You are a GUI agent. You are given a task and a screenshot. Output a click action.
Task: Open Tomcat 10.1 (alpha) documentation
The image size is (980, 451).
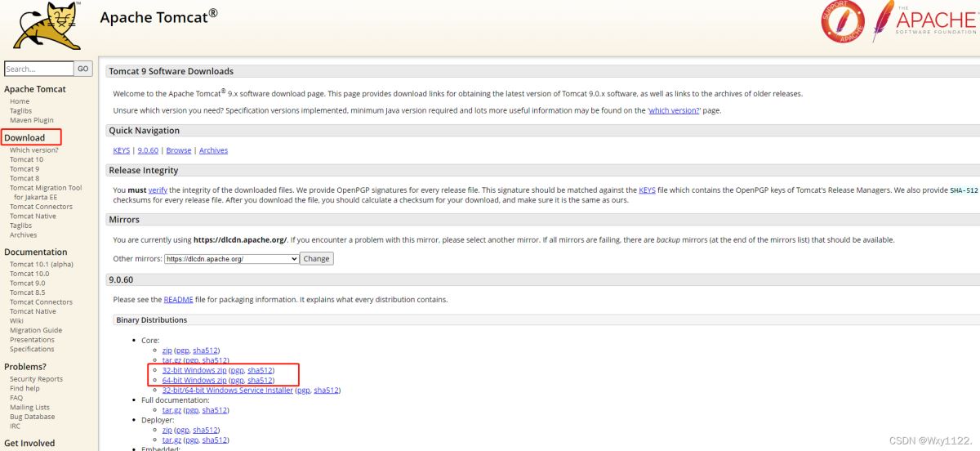42,265
